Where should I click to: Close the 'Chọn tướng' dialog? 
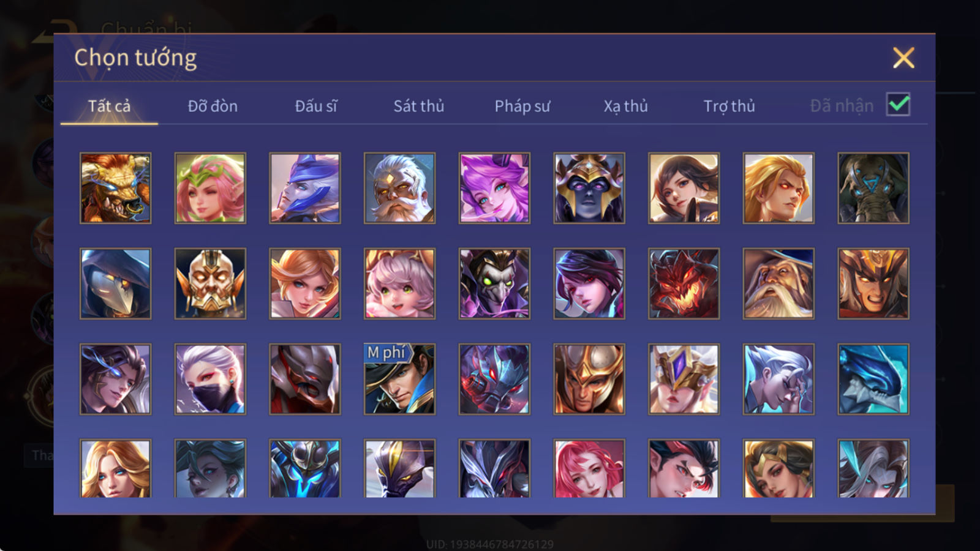pos(903,58)
